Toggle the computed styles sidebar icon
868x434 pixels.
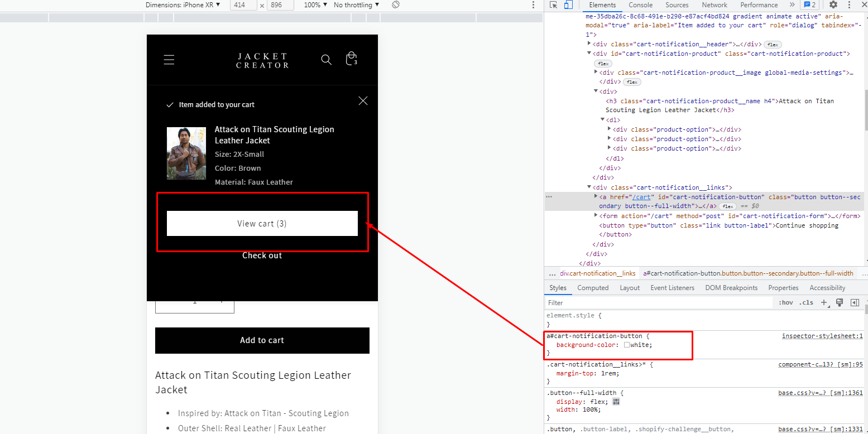coord(855,303)
